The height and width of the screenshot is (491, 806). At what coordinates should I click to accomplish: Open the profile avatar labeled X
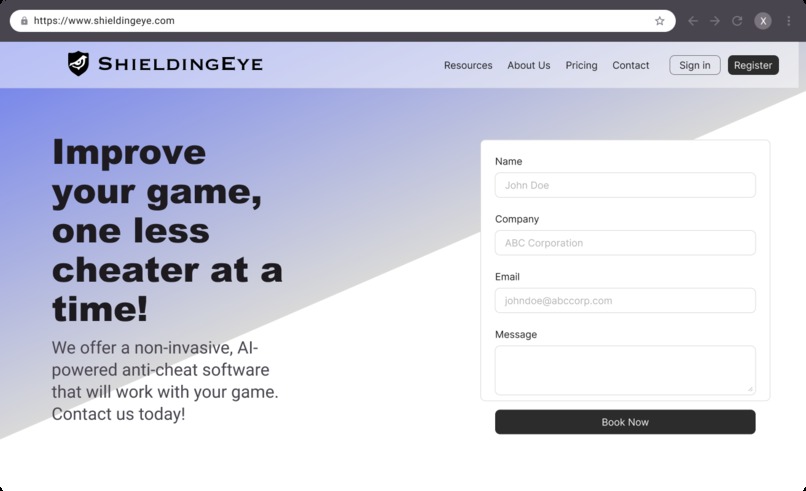click(x=763, y=21)
